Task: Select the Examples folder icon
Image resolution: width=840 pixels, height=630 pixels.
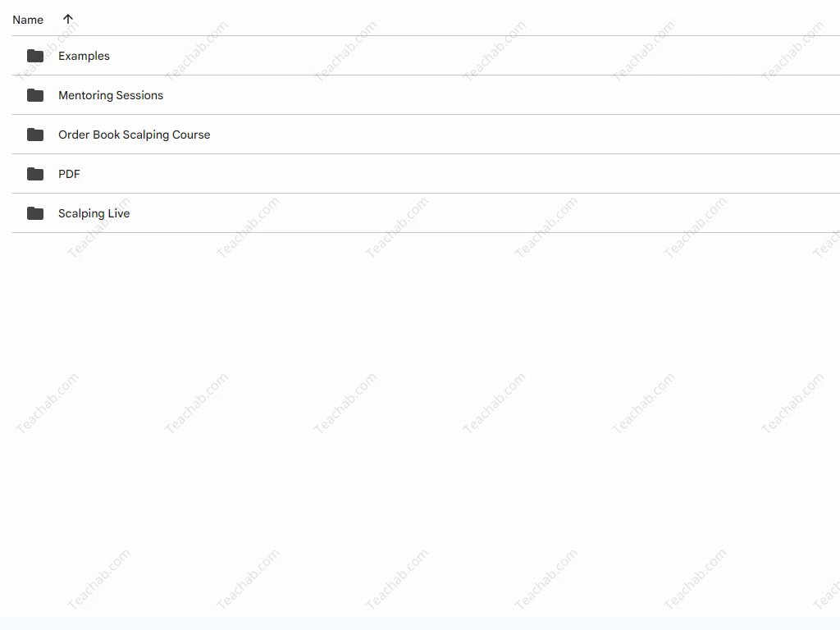Action: [35, 56]
